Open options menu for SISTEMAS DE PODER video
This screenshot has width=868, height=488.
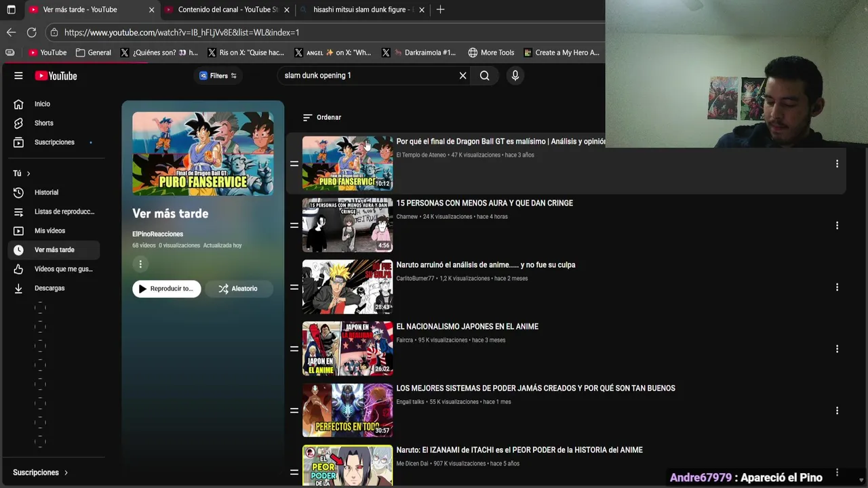[837, 410]
